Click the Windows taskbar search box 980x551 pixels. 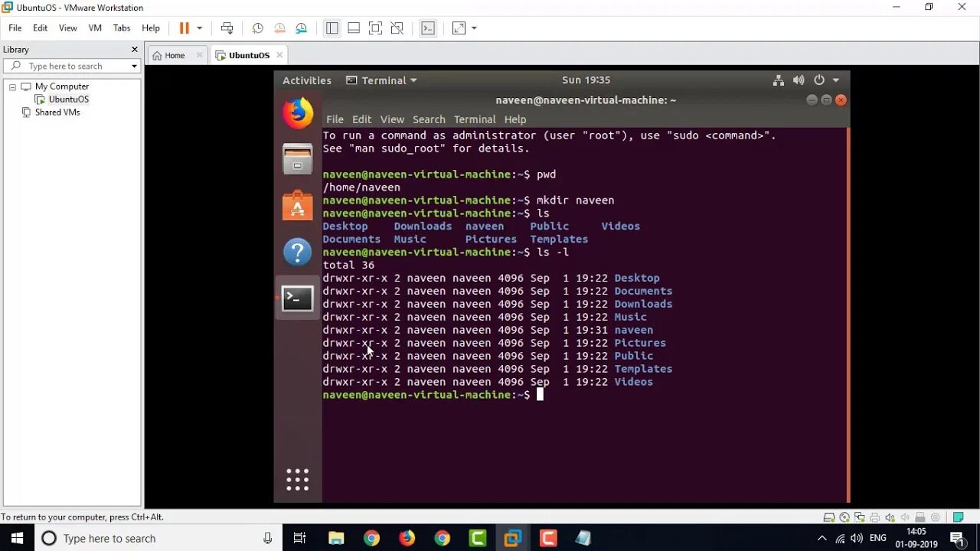158,538
